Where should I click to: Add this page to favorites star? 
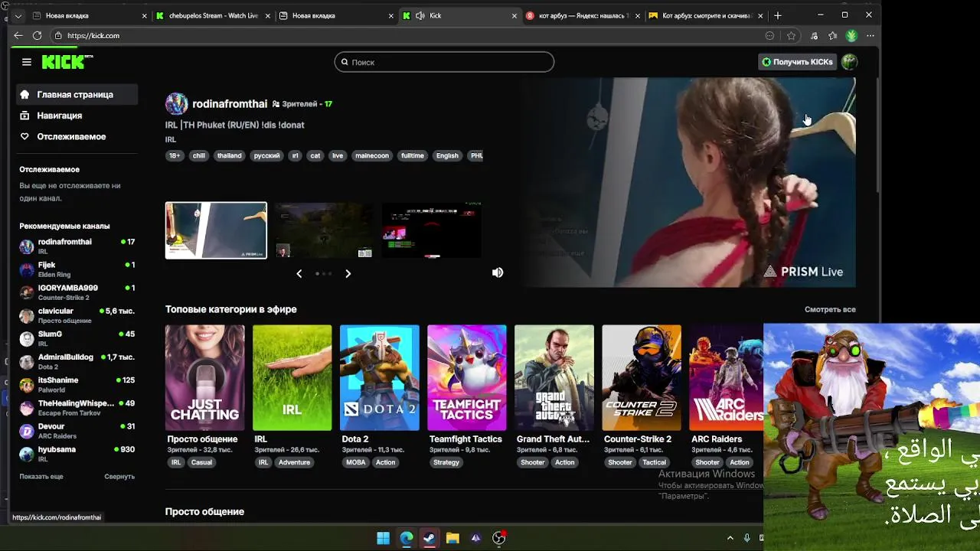click(x=791, y=35)
